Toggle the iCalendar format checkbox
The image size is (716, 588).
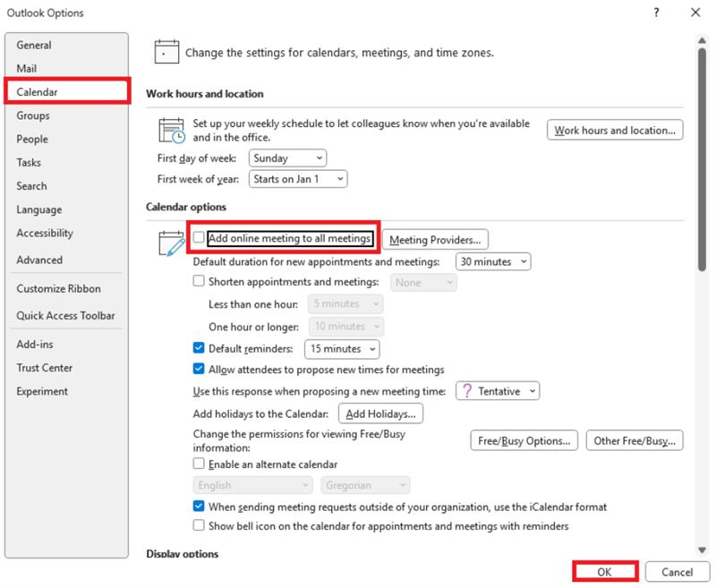(199, 506)
